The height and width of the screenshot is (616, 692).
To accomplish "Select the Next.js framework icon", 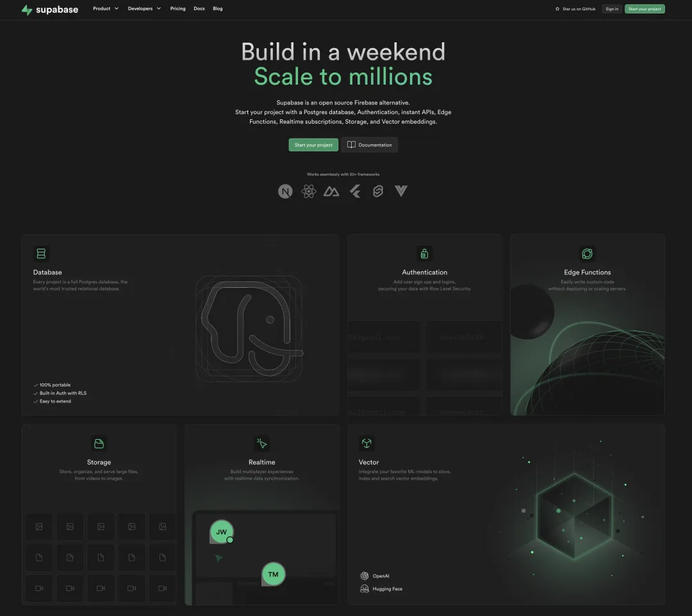I will pos(286,191).
